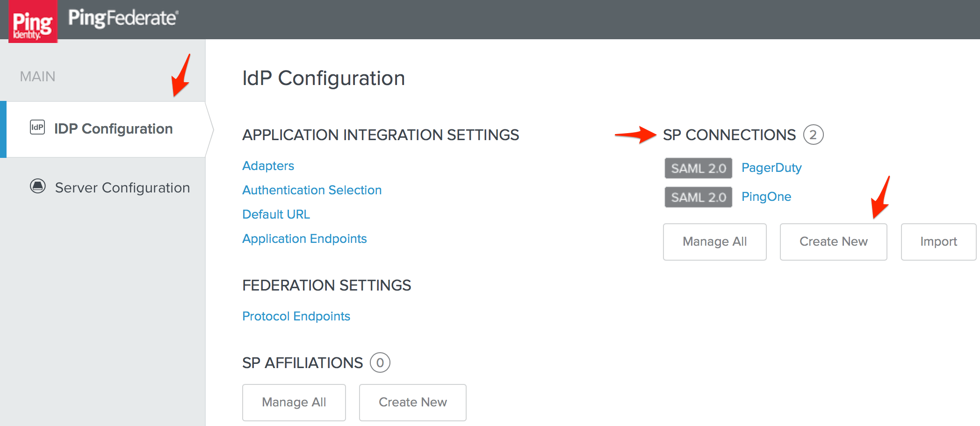Click the IdP icon beside IDP Configuration

(x=37, y=127)
